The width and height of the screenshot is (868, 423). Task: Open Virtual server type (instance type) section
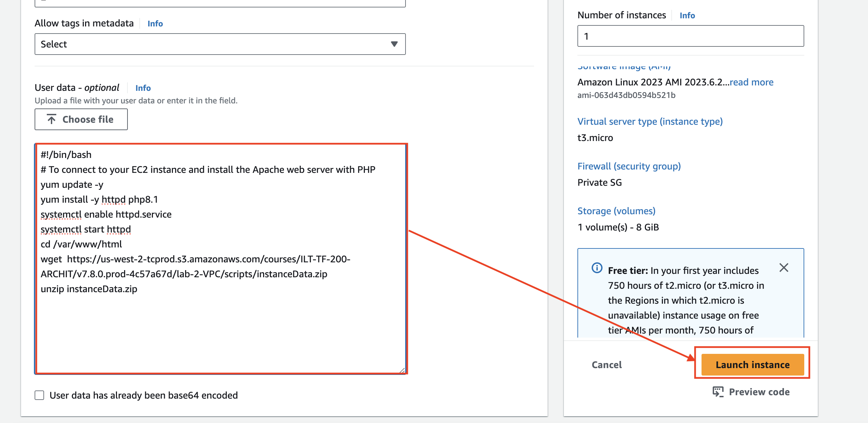click(x=650, y=121)
